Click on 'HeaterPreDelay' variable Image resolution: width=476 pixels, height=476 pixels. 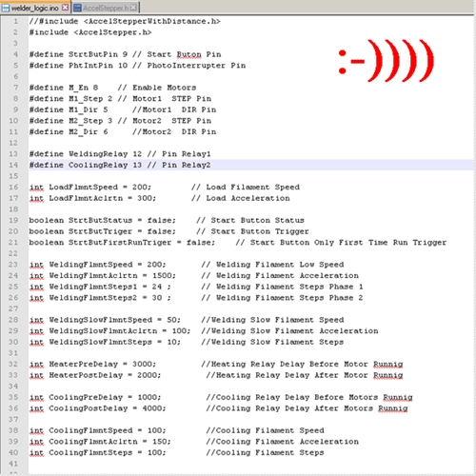83,365
